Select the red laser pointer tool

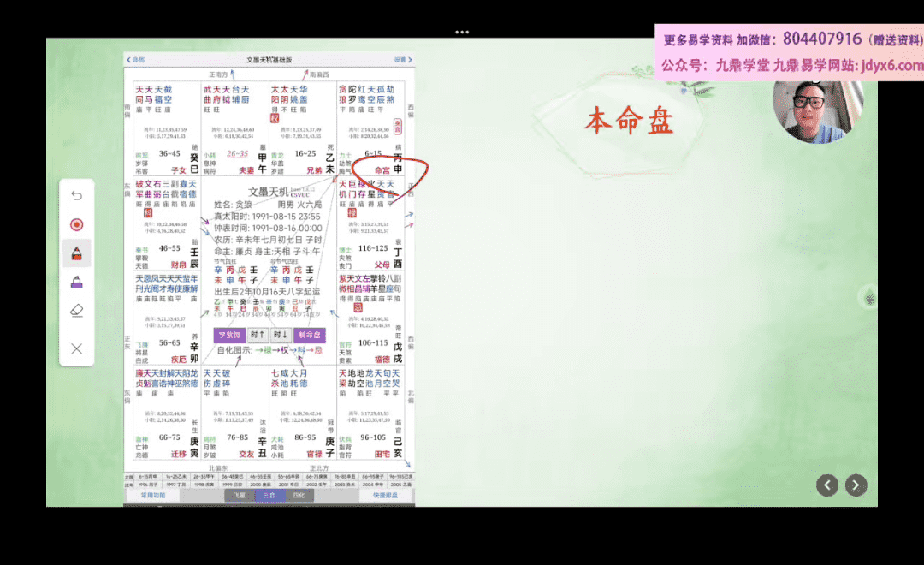(x=76, y=224)
